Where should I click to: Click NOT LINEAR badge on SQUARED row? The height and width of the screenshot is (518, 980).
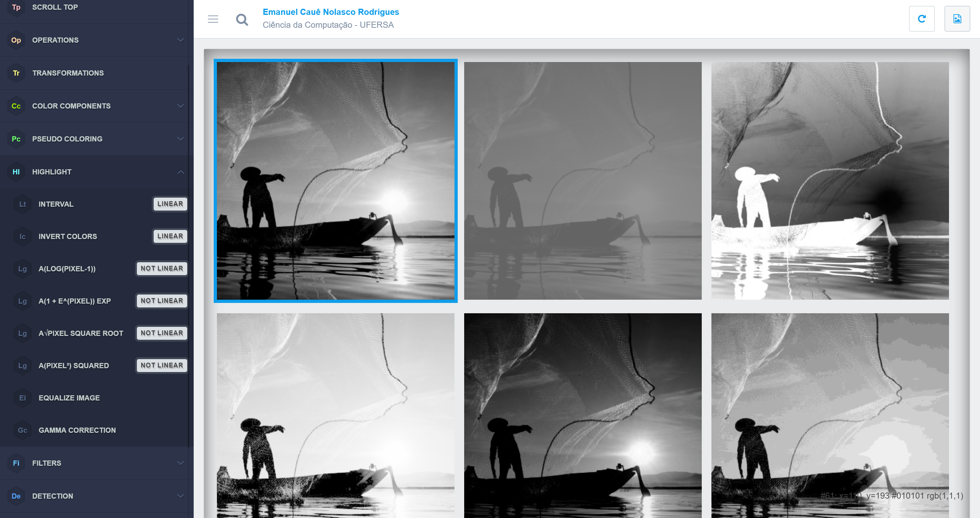click(x=162, y=365)
